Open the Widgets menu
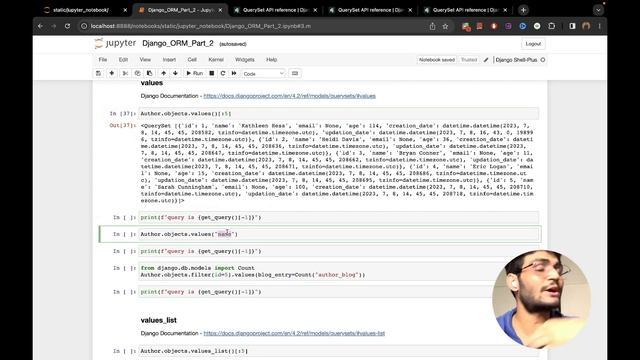Image resolution: width=640 pixels, height=360 pixels. tap(244, 60)
